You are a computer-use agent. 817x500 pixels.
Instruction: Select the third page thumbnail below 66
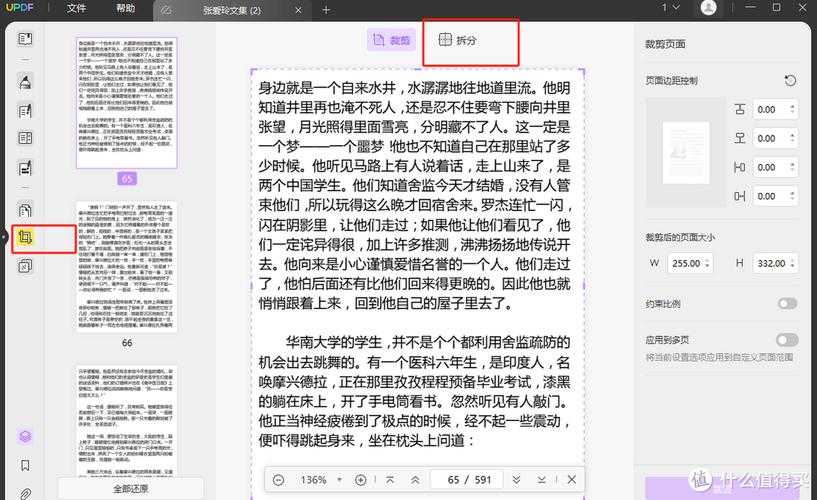tap(127, 420)
